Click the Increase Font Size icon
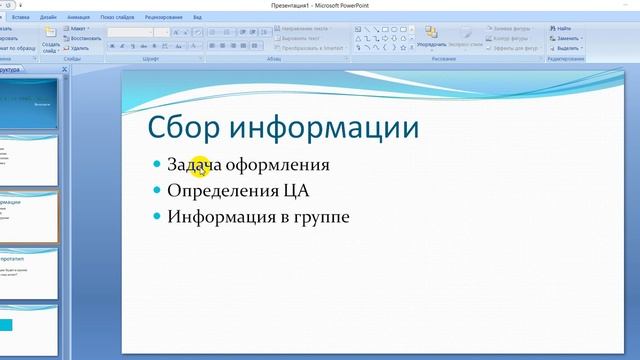The image size is (640, 360). click(x=176, y=32)
